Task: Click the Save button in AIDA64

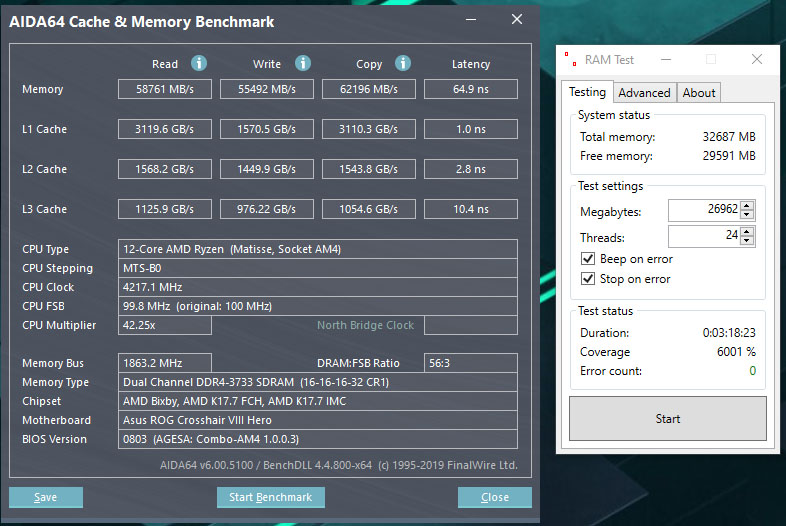Action: pyautogui.click(x=46, y=497)
